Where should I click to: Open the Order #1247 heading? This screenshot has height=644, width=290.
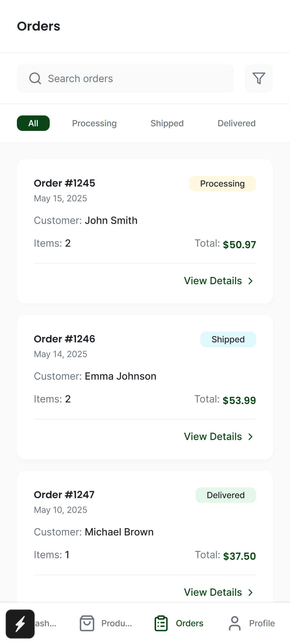pos(64,495)
